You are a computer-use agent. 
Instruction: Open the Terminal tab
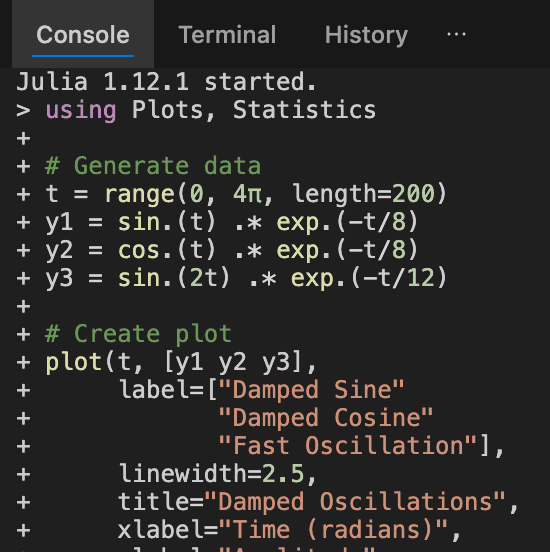pos(227,34)
